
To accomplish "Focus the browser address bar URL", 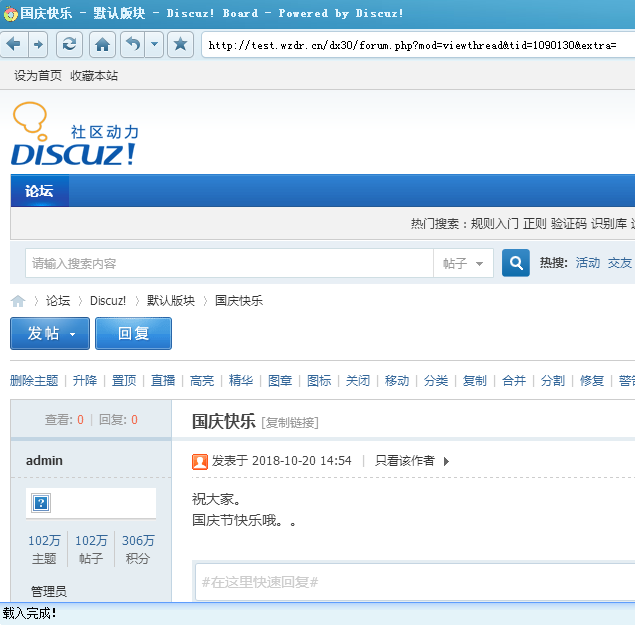I will tap(417, 45).
